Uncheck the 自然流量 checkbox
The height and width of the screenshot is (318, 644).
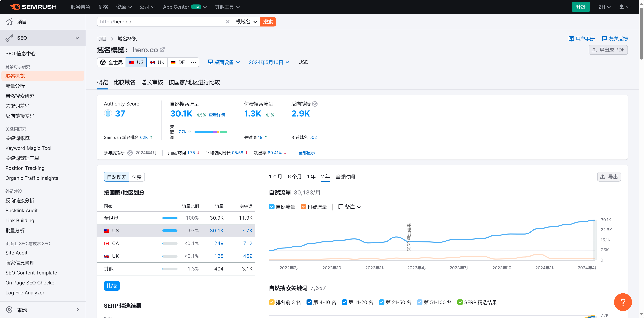[272, 207]
